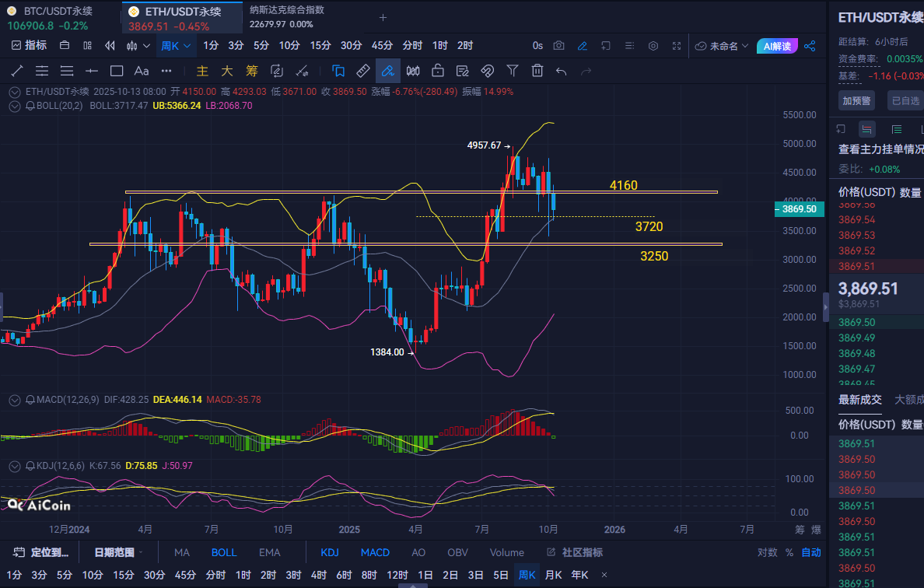This screenshot has width=924, height=588.
Task: Select 月K in the bottom timeframe bar
Action: click(553, 575)
